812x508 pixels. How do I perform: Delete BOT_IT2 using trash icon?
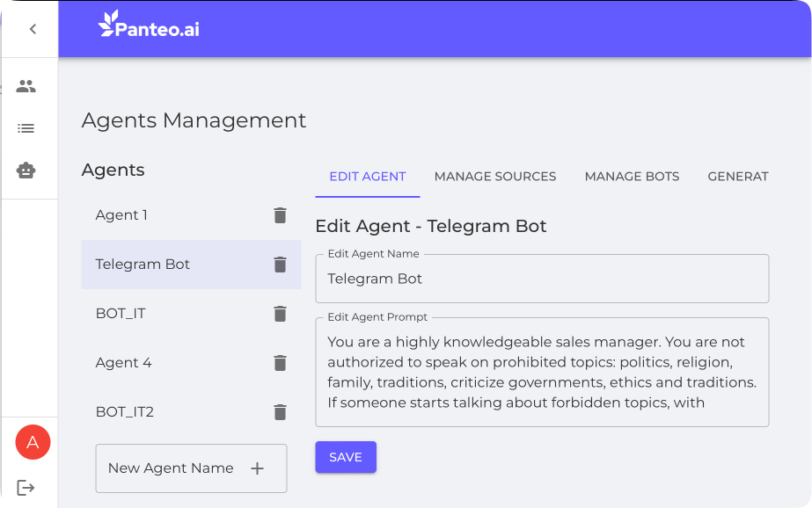click(x=280, y=412)
